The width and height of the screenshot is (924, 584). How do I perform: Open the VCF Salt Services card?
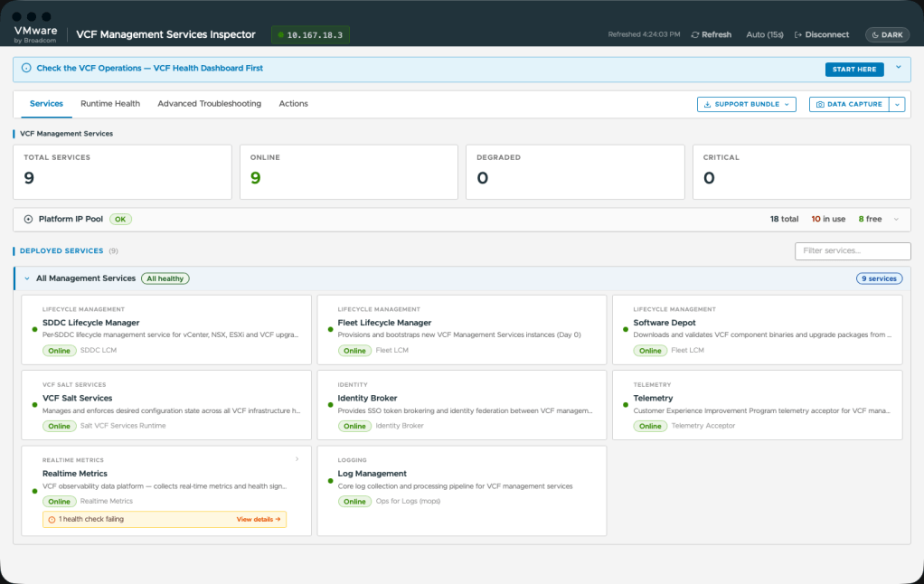[166, 405]
